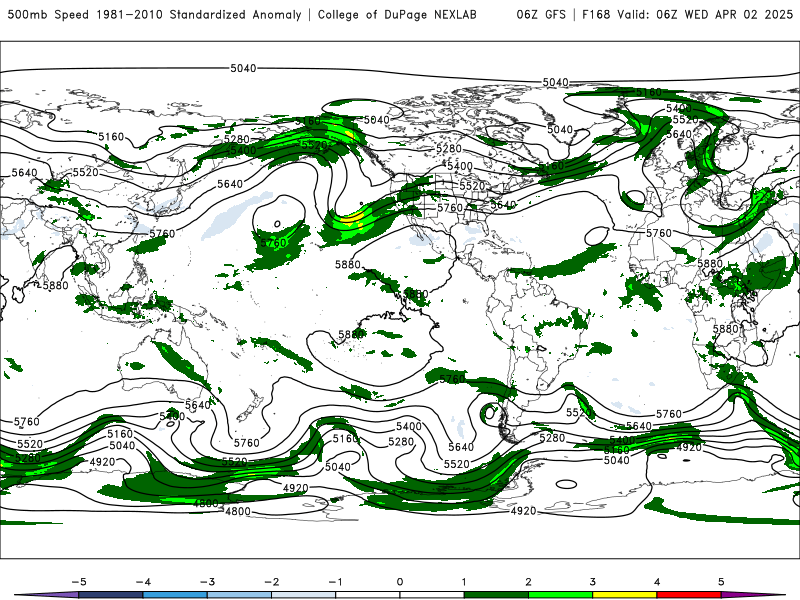Screen dimensions: 800x600
Task: Click the blue -4 to -3 legend swatch
Action: point(175,595)
